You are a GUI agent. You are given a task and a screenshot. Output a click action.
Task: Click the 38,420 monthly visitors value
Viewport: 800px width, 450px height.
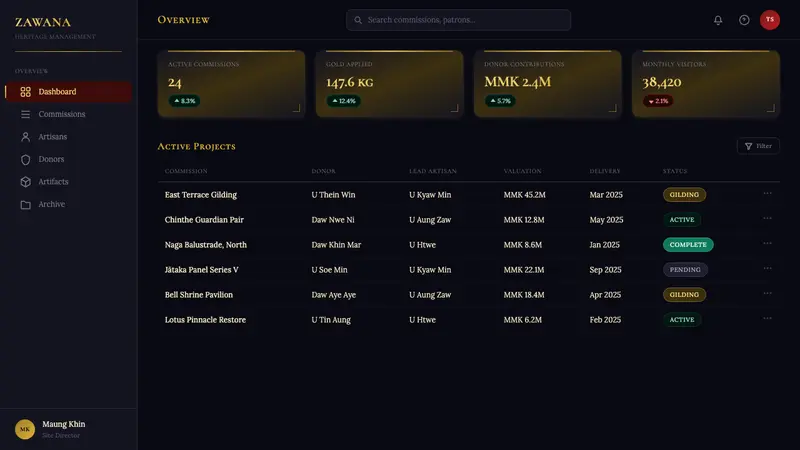tap(662, 82)
